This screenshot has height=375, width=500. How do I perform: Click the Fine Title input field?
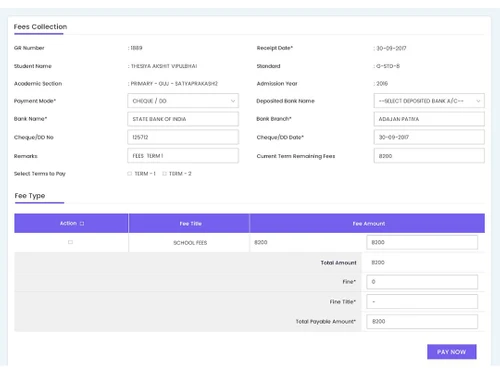(422, 302)
